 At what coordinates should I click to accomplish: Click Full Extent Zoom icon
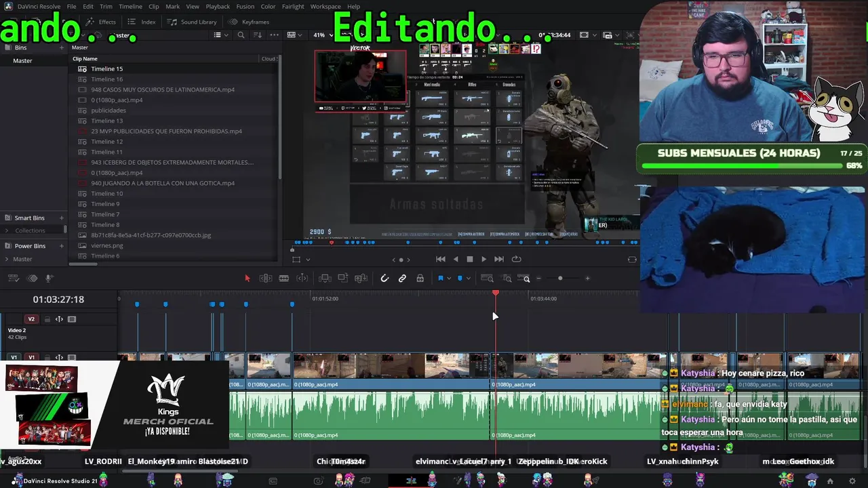[x=487, y=278]
